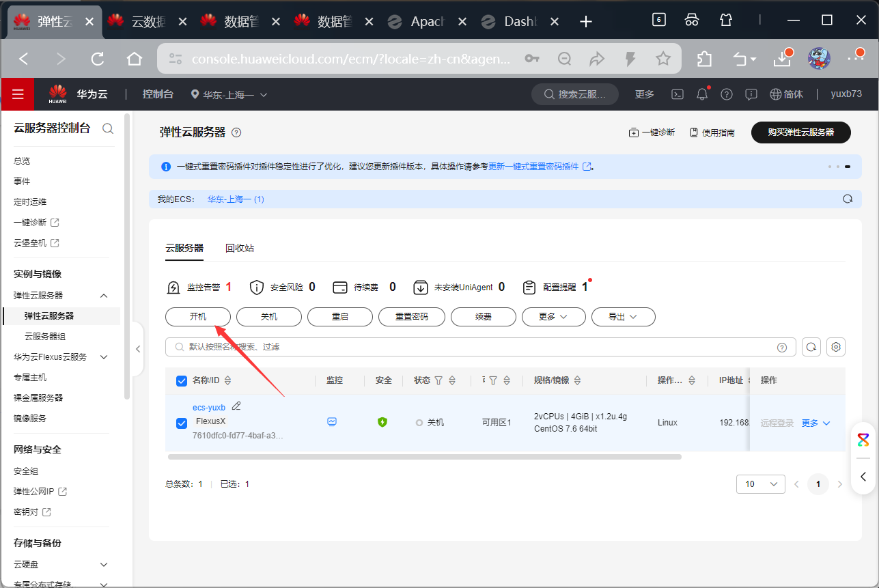Open the notifications bell

[x=702, y=94]
